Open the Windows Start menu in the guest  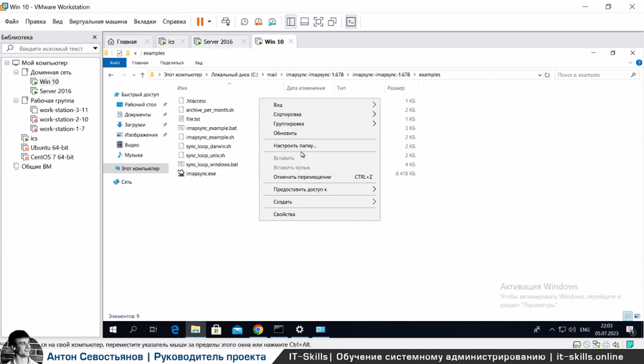(113, 329)
